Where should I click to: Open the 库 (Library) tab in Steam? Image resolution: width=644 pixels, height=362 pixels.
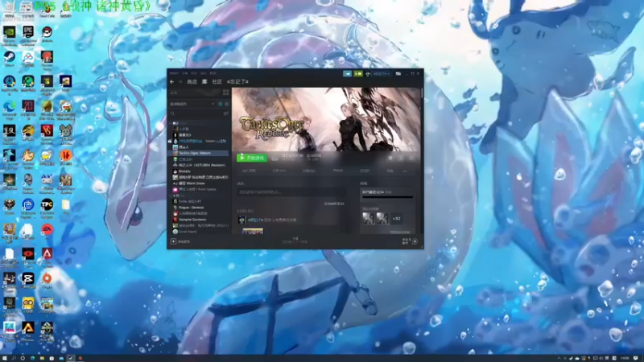coord(204,82)
